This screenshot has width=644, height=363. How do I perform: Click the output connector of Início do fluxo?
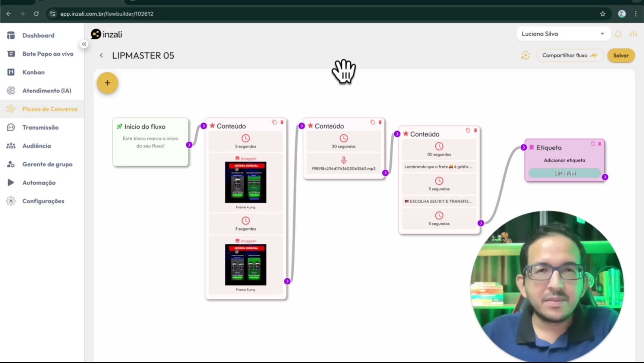coord(189,145)
